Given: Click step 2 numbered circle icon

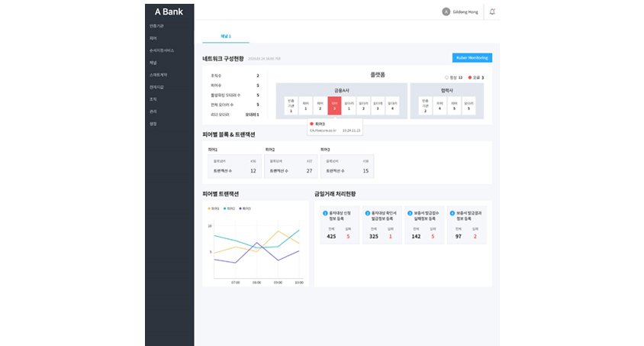Looking at the screenshot, I should tap(367, 213).
